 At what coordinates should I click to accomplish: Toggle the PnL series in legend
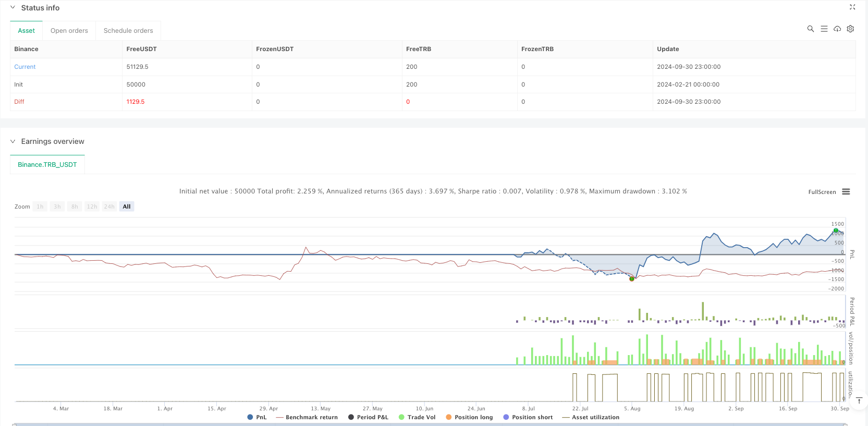(257, 417)
